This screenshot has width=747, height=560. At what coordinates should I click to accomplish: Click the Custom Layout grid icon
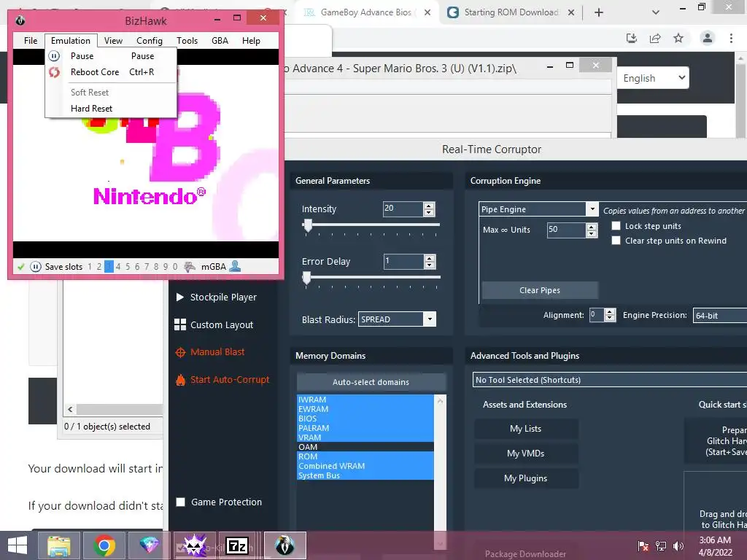pos(180,324)
